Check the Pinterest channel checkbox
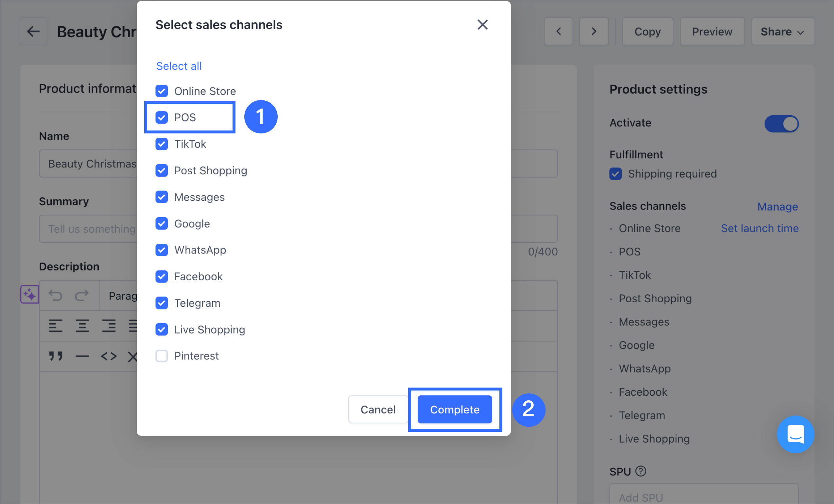The height and width of the screenshot is (504, 834). click(162, 356)
